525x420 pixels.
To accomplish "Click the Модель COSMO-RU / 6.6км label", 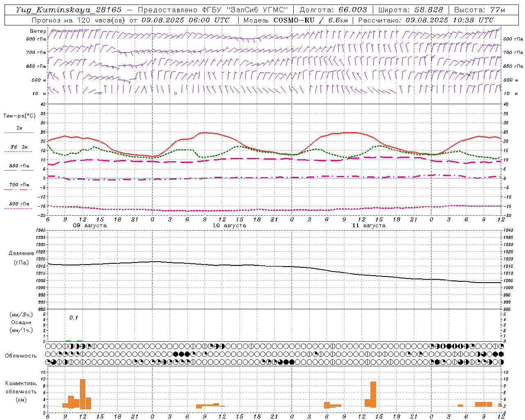I will [296, 20].
